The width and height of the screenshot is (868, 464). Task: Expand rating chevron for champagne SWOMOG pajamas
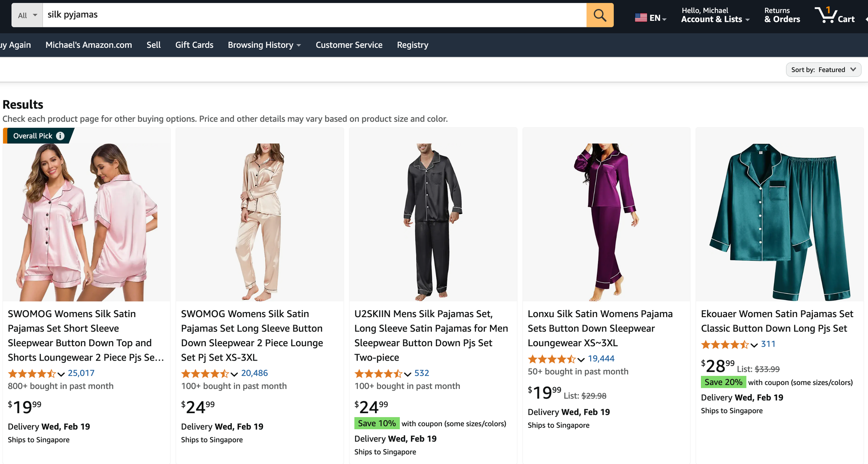pos(234,374)
